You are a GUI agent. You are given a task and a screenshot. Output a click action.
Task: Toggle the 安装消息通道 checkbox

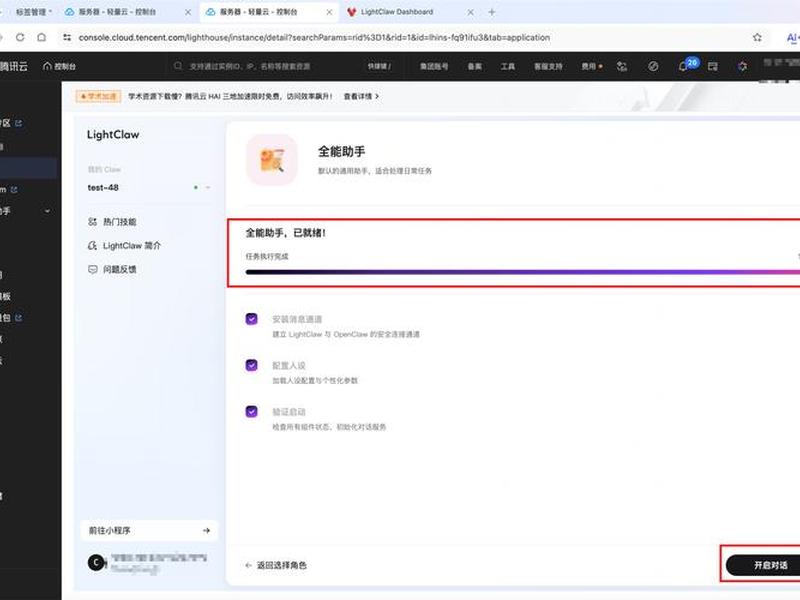click(x=252, y=319)
